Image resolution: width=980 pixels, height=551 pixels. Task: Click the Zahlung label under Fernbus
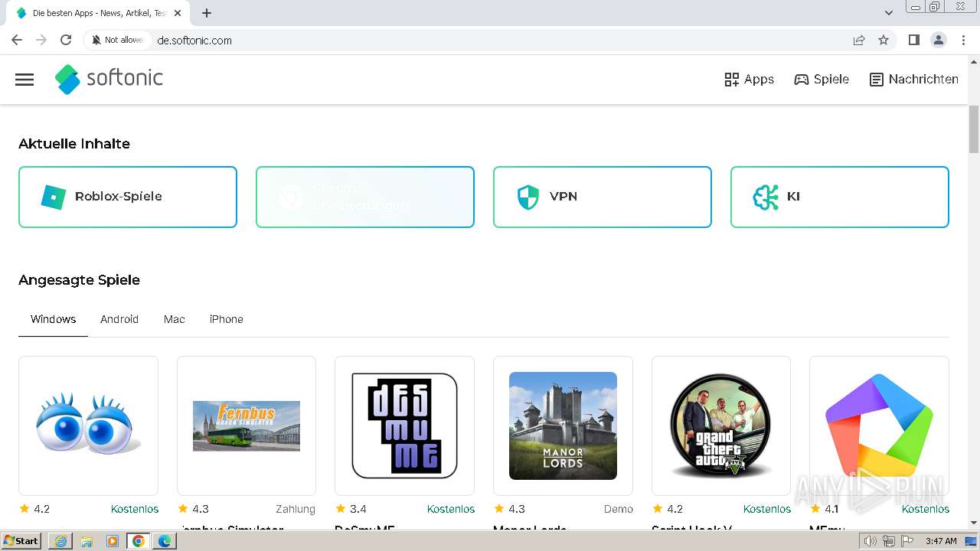coord(296,509)
